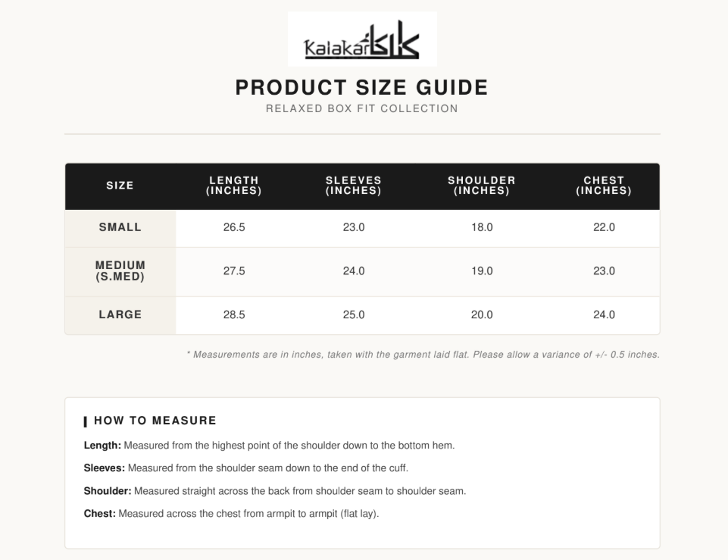Click the Chest measurement description line
The image size is (728, 560).
point(231,514)
